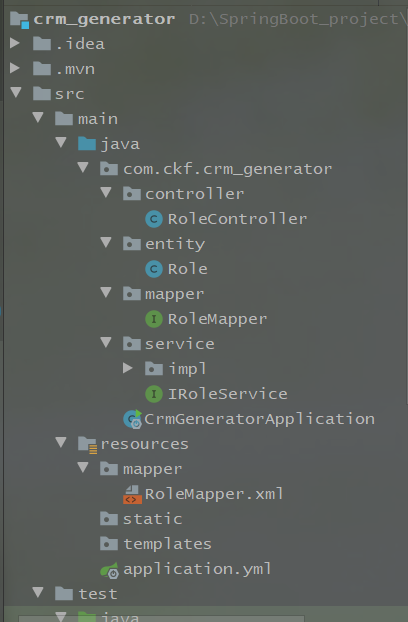Click the RoleController class icon

(154, 219)
